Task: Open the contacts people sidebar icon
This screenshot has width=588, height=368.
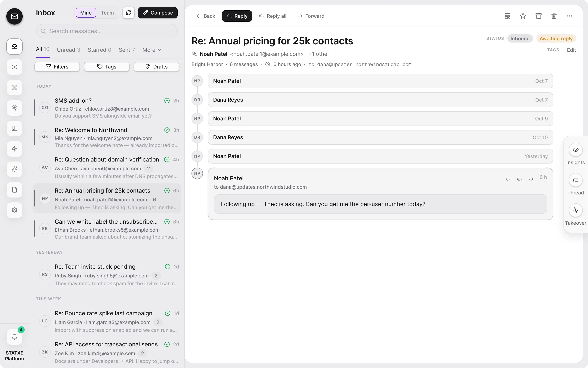Action: (x=14, y=108)
